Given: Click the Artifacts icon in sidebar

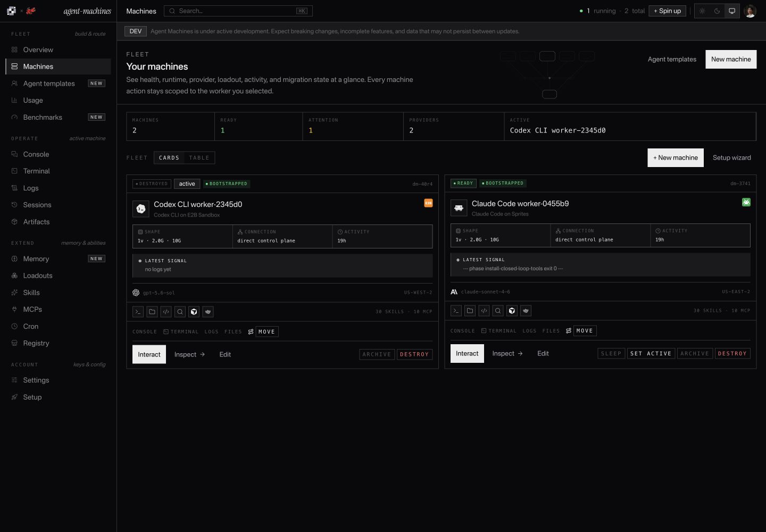Looking at the screenshot, I should pos(14,222).
